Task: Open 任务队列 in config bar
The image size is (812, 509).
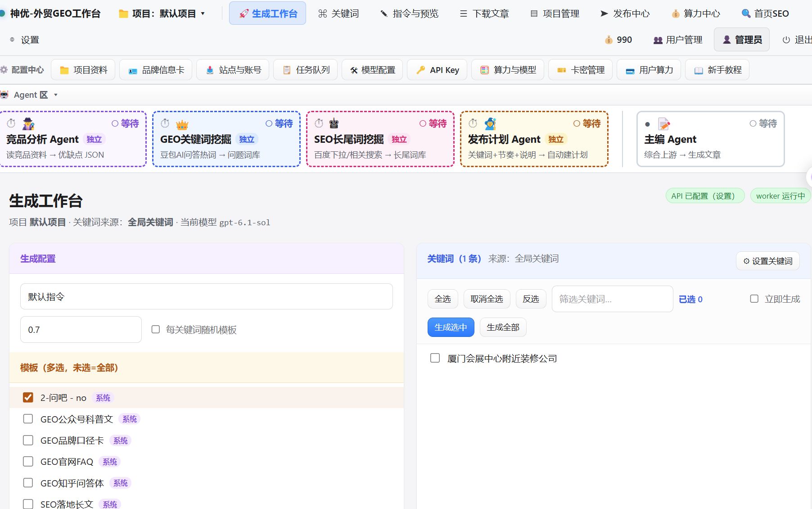Action: [x=306, y=70]
